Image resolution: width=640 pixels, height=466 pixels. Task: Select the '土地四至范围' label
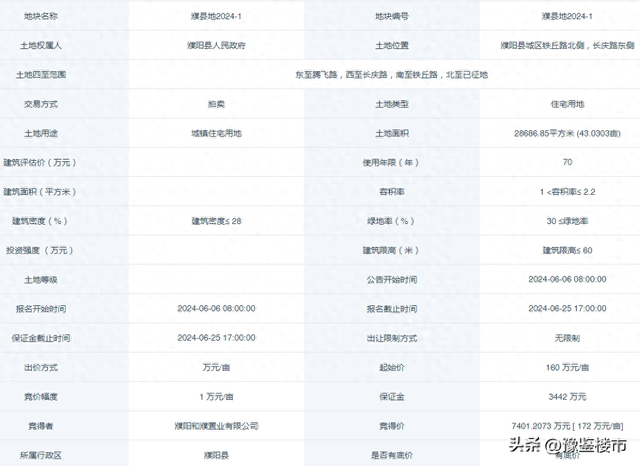(x=41, y=75)
